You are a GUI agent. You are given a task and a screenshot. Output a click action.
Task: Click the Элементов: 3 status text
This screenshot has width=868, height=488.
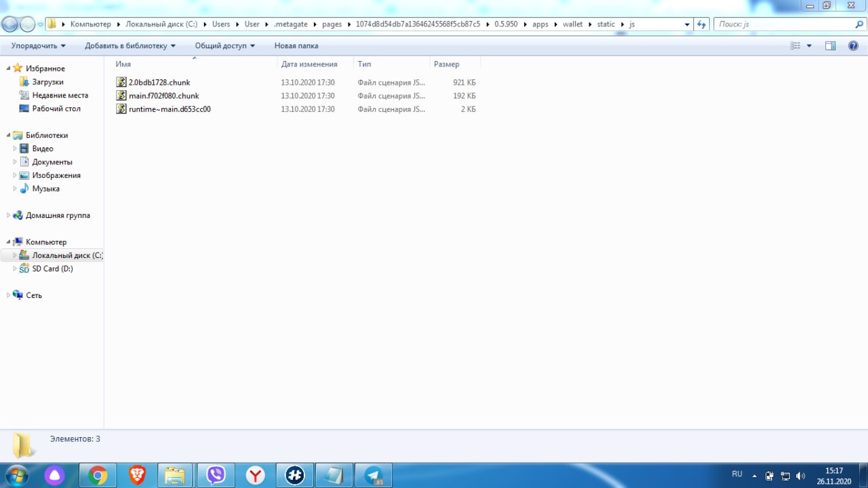pyautogui.click(x=75, y=439)
